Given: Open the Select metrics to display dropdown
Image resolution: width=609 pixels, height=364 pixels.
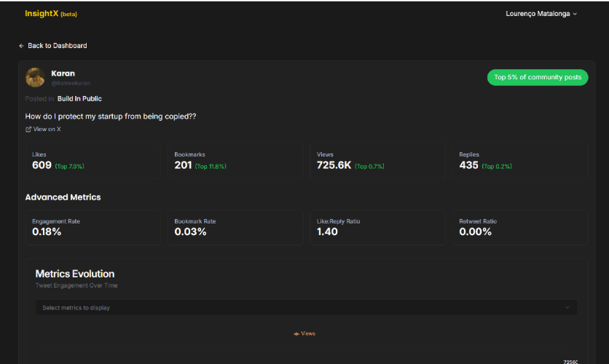Looking at the screenshot, I should tap(307, 308).
